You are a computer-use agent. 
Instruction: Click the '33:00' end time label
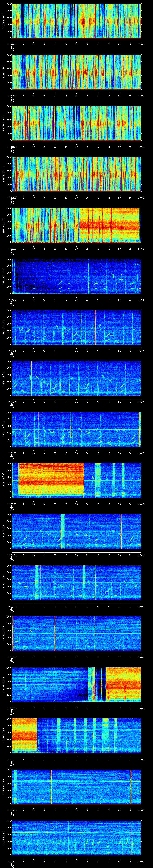click(141, 861)
